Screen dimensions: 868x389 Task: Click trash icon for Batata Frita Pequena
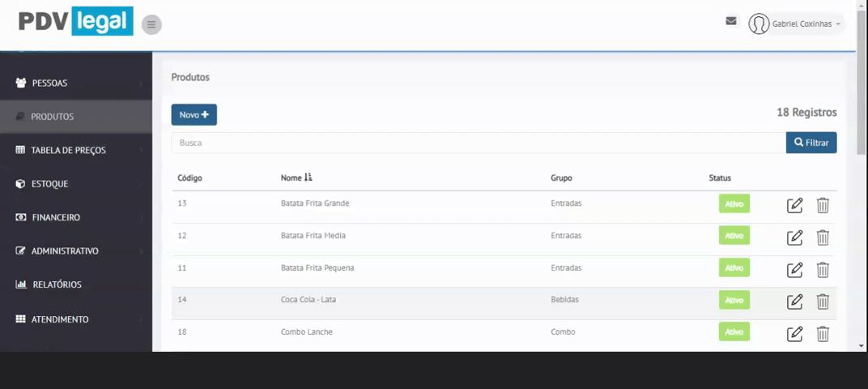click(x=823, y=270)
